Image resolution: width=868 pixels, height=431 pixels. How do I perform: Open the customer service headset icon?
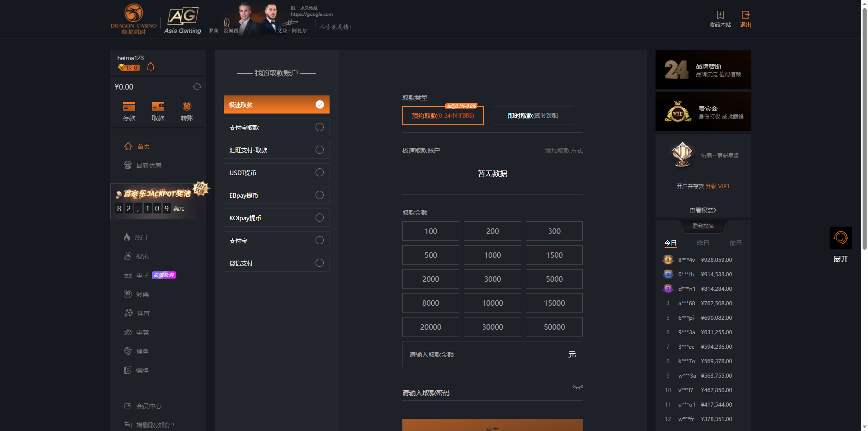coord(840,238)
